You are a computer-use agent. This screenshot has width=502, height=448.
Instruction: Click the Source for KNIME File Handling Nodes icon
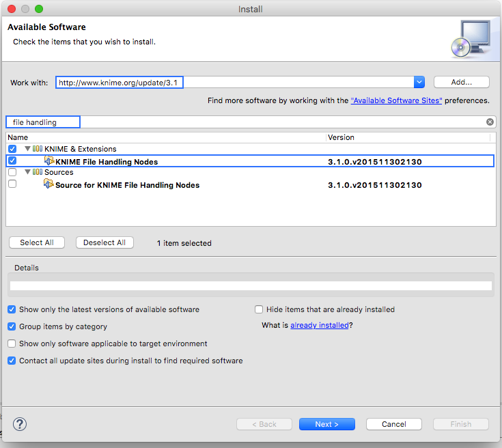(48, 184)
